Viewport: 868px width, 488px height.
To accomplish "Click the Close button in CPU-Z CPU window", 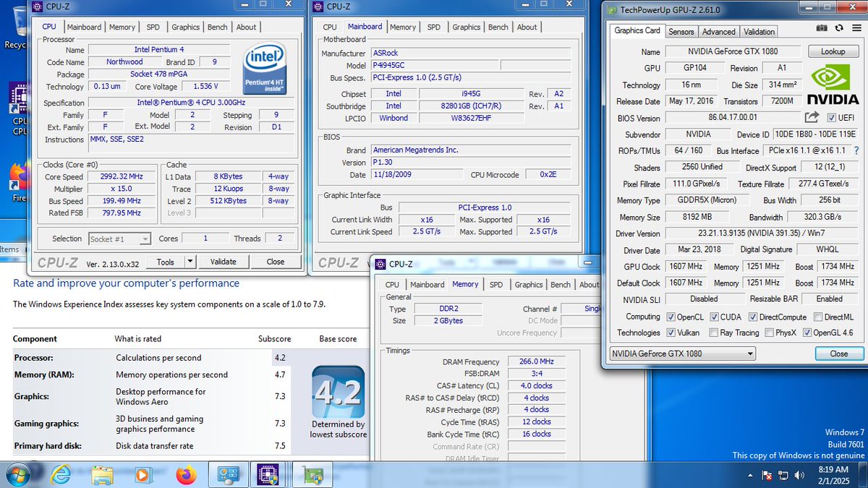I will click(276, 262).
